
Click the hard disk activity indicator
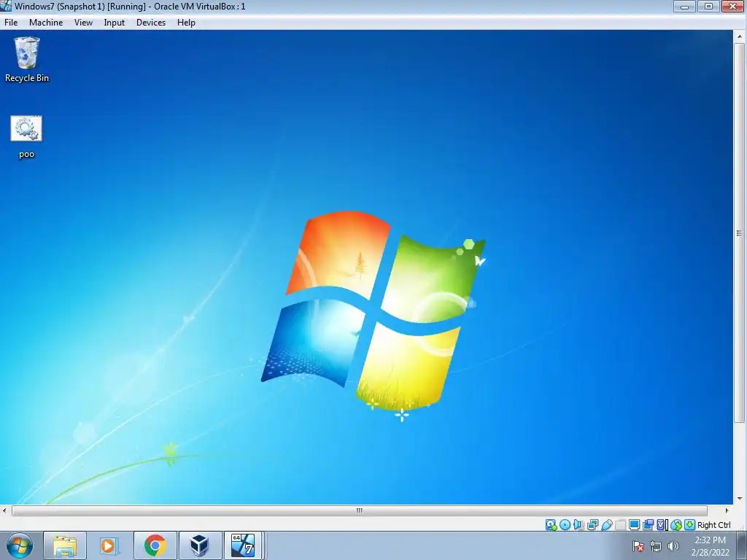[551, 525]
